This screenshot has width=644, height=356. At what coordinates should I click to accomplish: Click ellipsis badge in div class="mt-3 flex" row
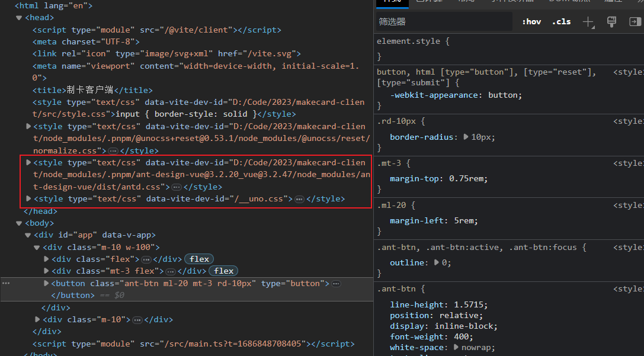coord(171,271)
